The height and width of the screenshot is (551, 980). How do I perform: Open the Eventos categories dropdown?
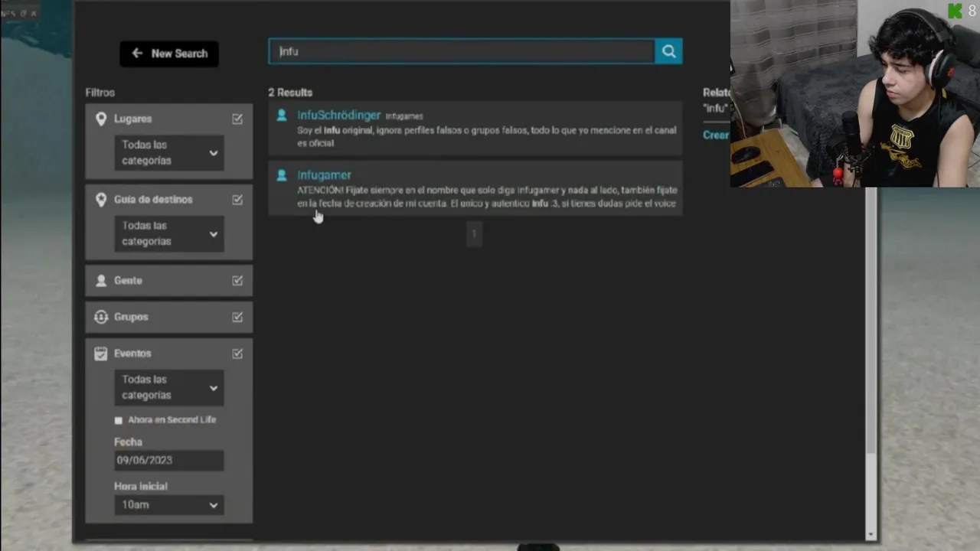[x=169, y=387]
